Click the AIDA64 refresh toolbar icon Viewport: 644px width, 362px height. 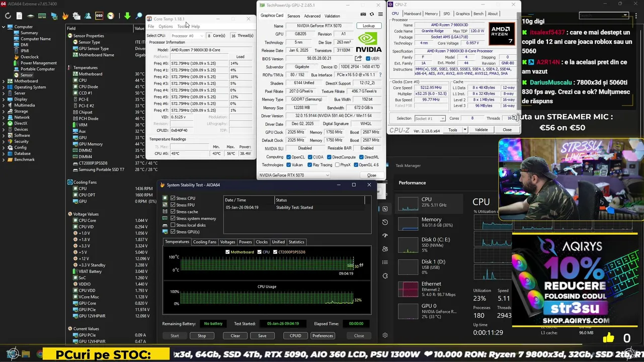coord(8,16)
